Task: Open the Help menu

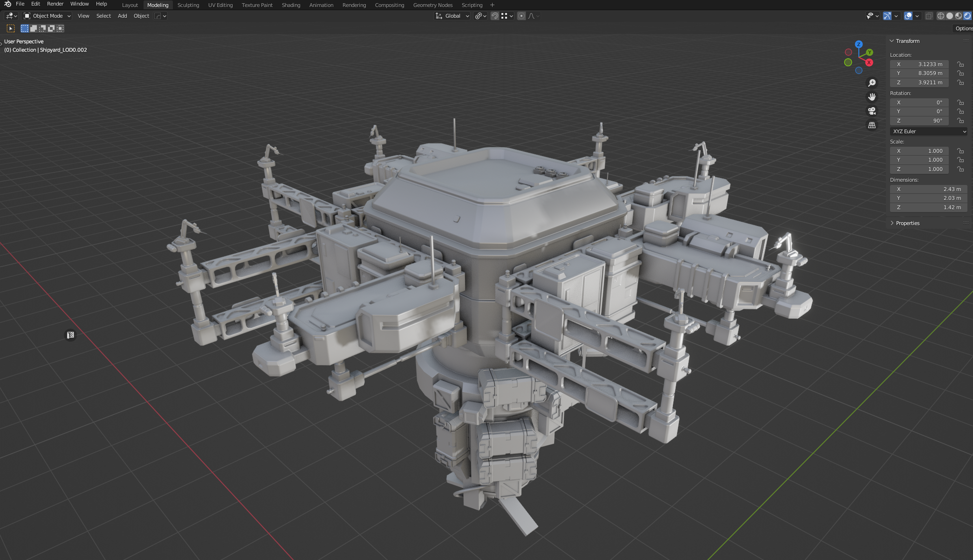Action: click(101, 4)
